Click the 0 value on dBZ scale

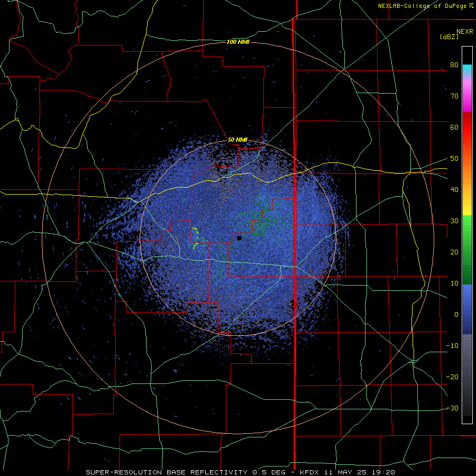[x=456, y=315]
